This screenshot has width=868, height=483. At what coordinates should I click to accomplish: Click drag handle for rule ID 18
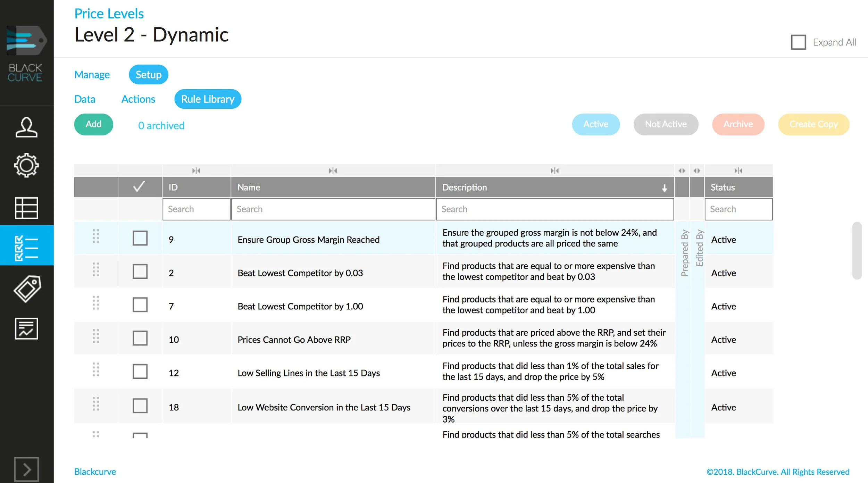[96, 403]
